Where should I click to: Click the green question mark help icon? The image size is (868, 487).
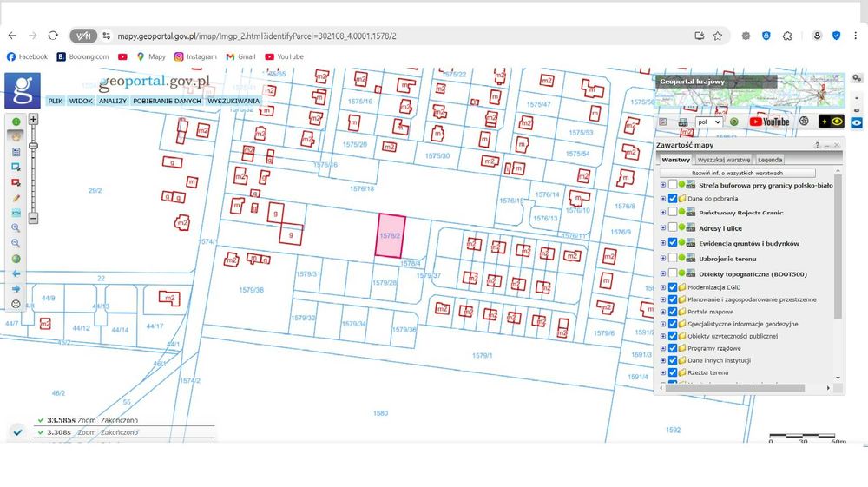[734, 122]
